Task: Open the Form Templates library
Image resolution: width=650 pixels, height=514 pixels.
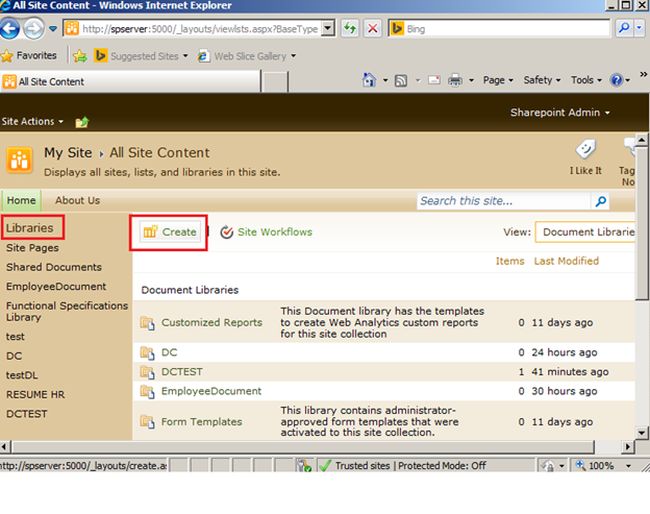Action: [201, 422]
